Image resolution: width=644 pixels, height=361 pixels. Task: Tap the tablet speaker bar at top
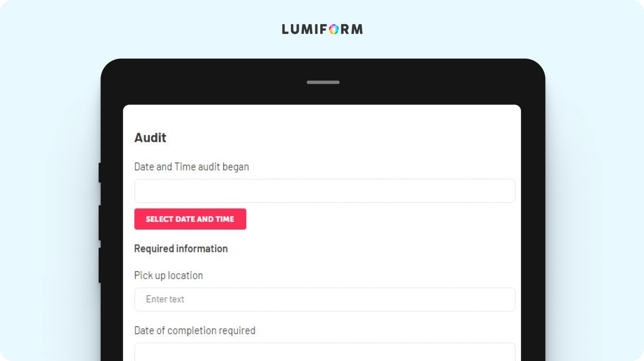323,82
